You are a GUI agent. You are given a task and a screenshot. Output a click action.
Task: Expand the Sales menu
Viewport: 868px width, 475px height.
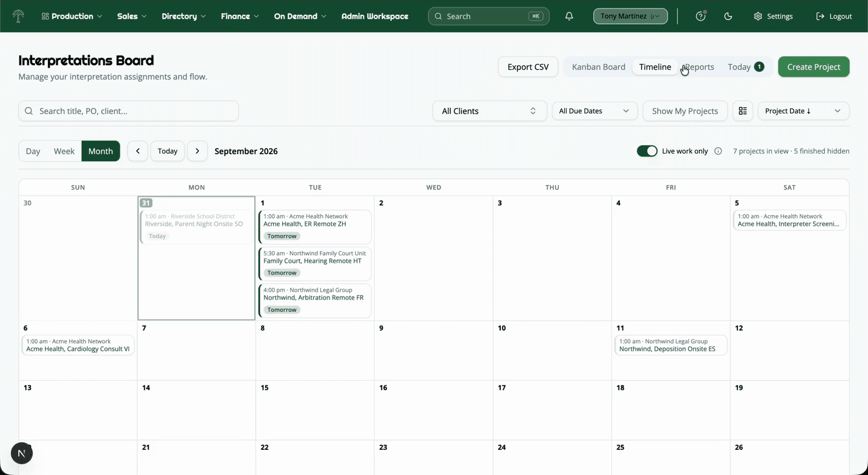[132, 16]
